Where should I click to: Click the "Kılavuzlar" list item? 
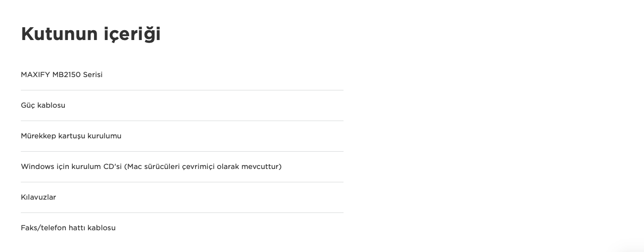[38, 197]
